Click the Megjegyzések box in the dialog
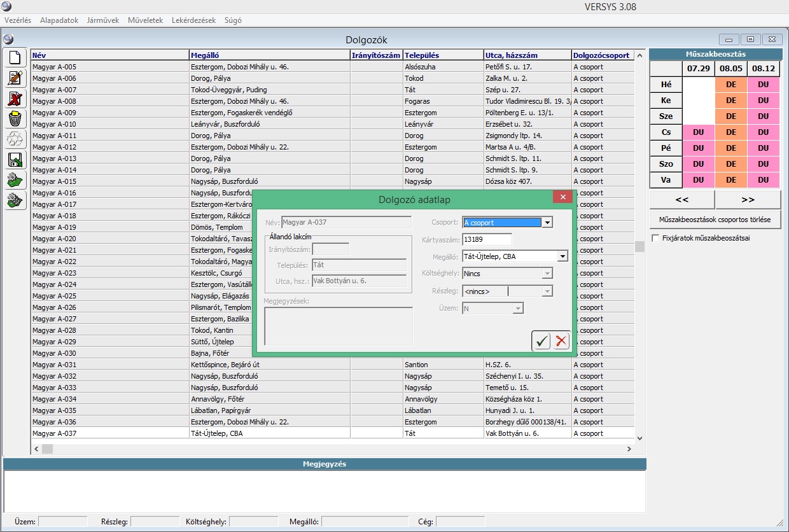Screen dimensions: 789x532 339,326
